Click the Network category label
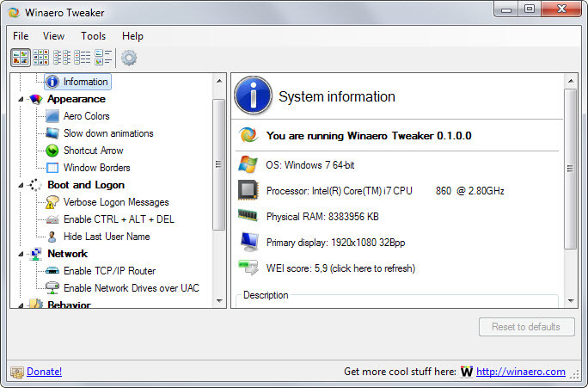Image resolution: width=588 pixels, height=388 pixels. click(68, 254)
